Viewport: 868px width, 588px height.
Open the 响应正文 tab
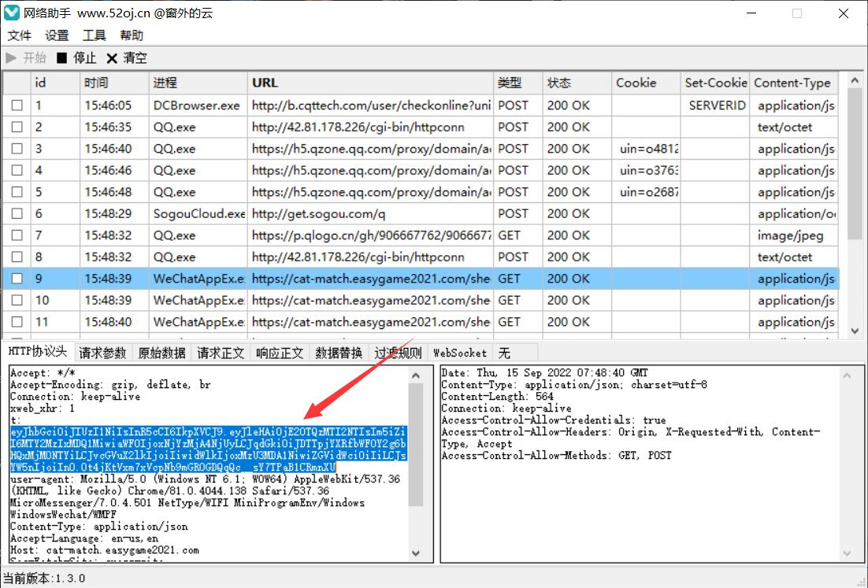click(280, 353)
